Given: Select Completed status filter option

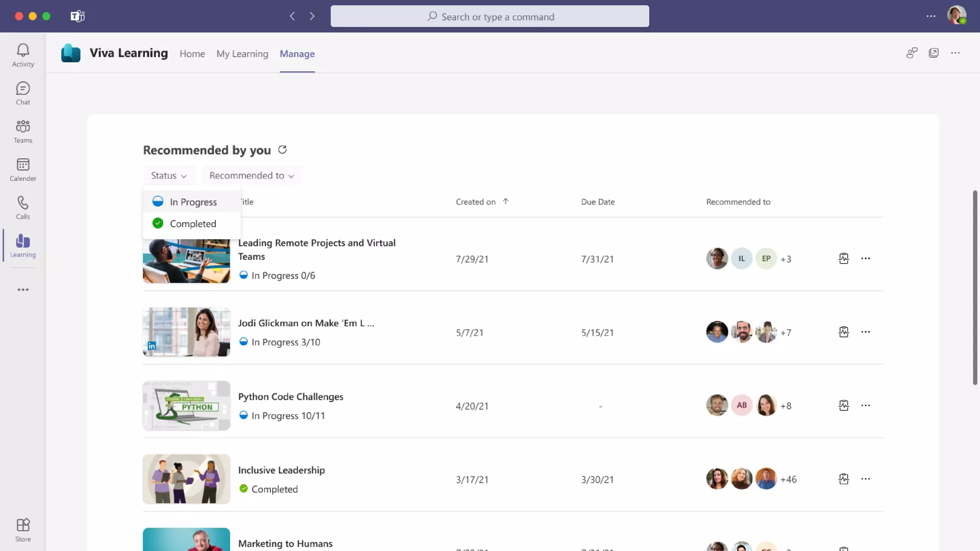Looking at the screenshot, I should [x=192, y=224].
